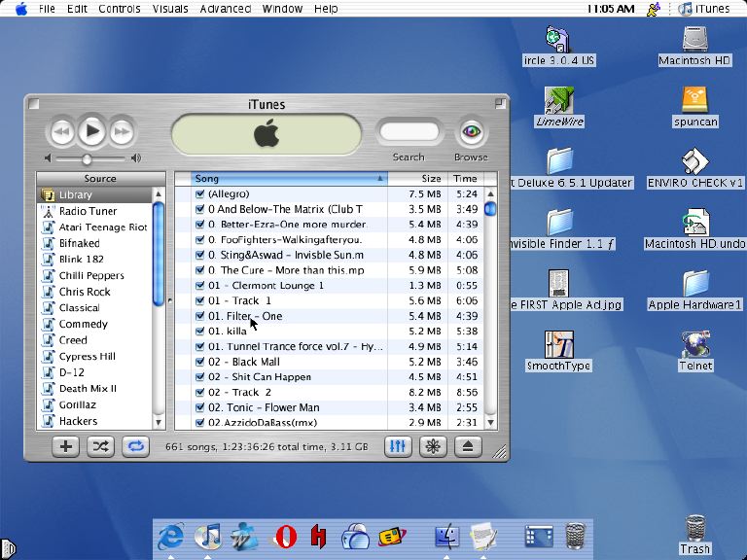Click Source list scroll up arrow

coord(159,193)
